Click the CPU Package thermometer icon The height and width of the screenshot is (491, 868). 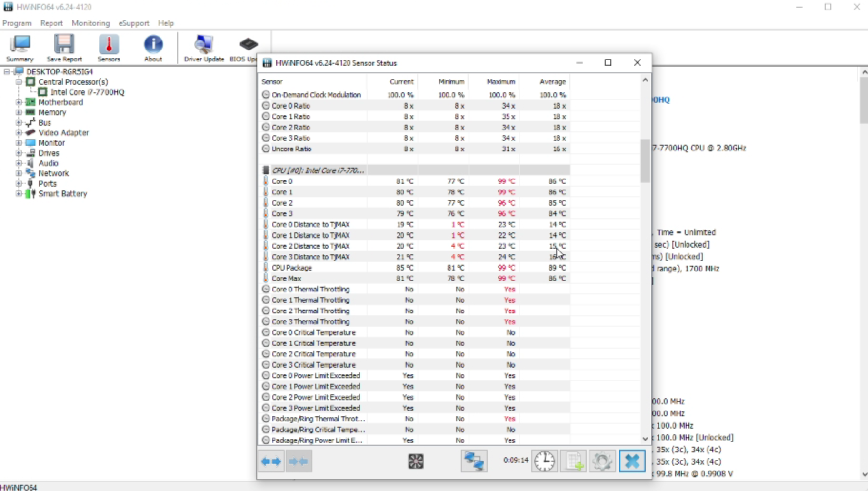[x=266, y=268]
